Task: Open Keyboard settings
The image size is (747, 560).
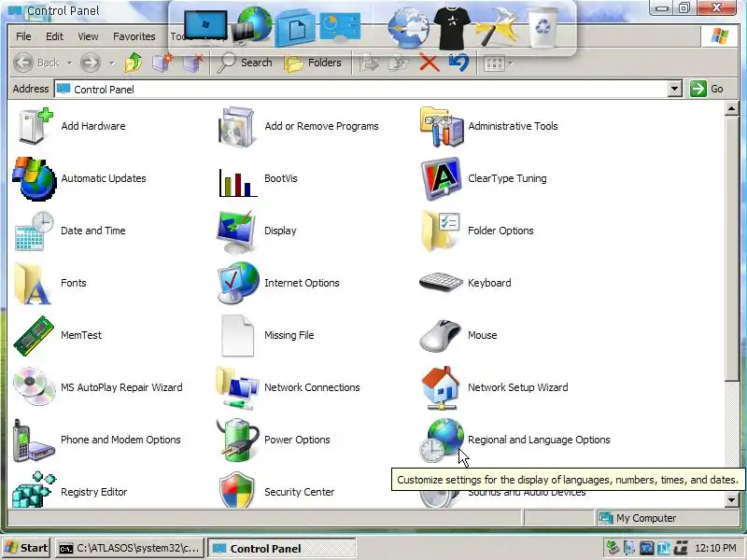Action: [465, 284]
